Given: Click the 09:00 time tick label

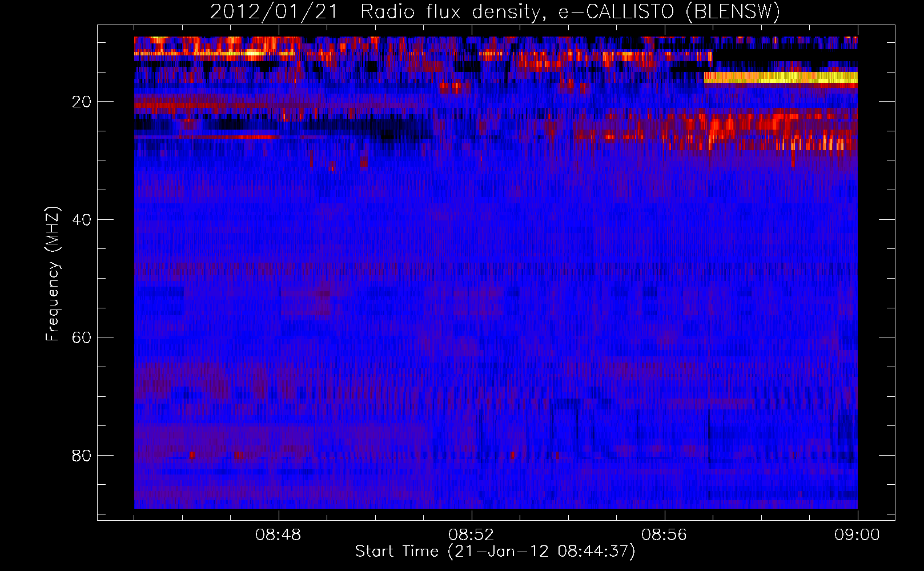Looking at the screenshot, I should pyautogui.click(x=857, y=535).
